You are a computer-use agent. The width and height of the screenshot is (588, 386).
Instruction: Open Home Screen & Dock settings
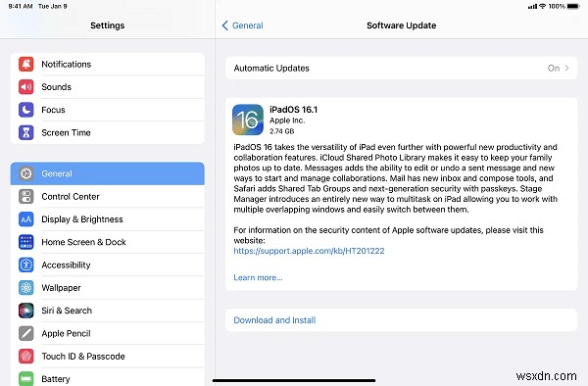coord(108,242)
